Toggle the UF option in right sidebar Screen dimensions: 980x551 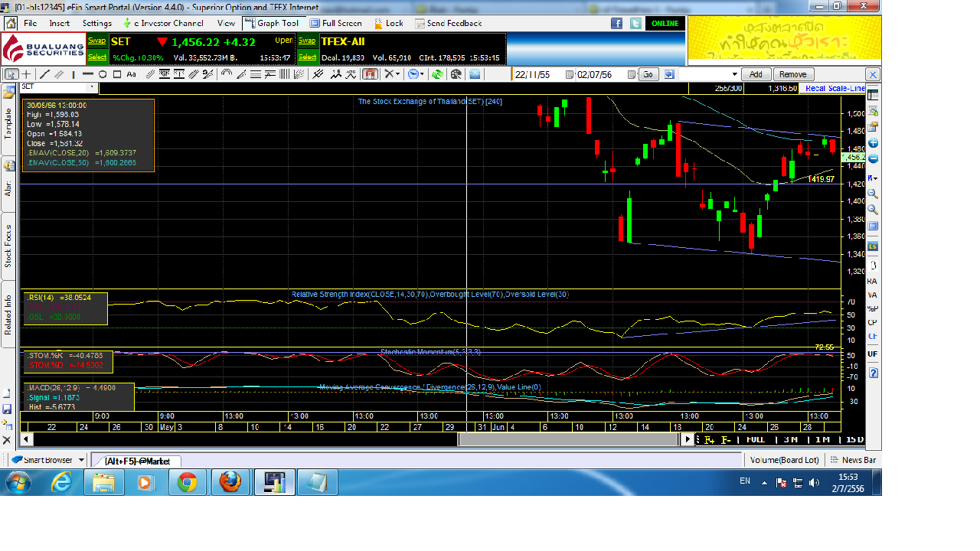click(872, 354)
